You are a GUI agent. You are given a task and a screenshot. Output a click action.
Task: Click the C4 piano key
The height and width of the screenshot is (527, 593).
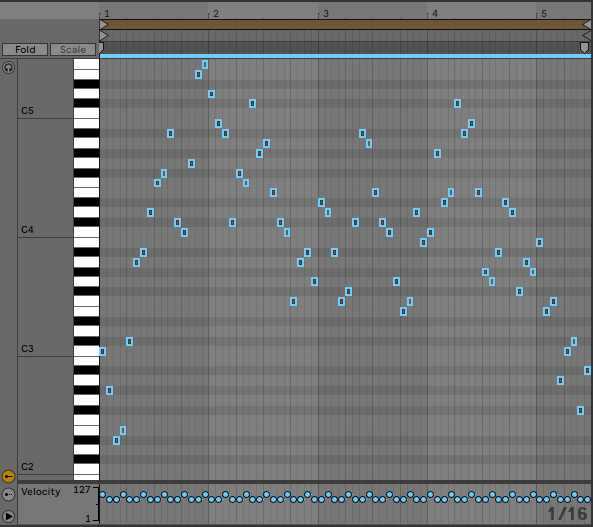pos(86,232)
